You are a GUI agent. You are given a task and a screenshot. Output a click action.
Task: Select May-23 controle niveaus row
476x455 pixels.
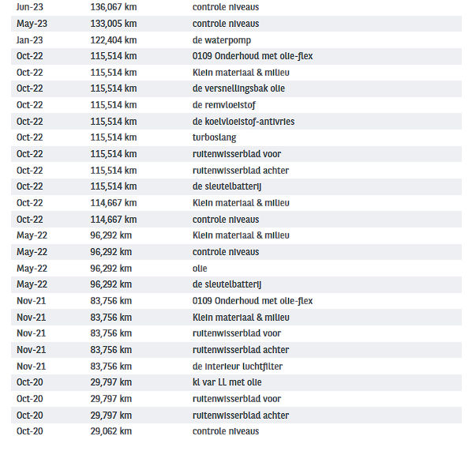(237, 24)
